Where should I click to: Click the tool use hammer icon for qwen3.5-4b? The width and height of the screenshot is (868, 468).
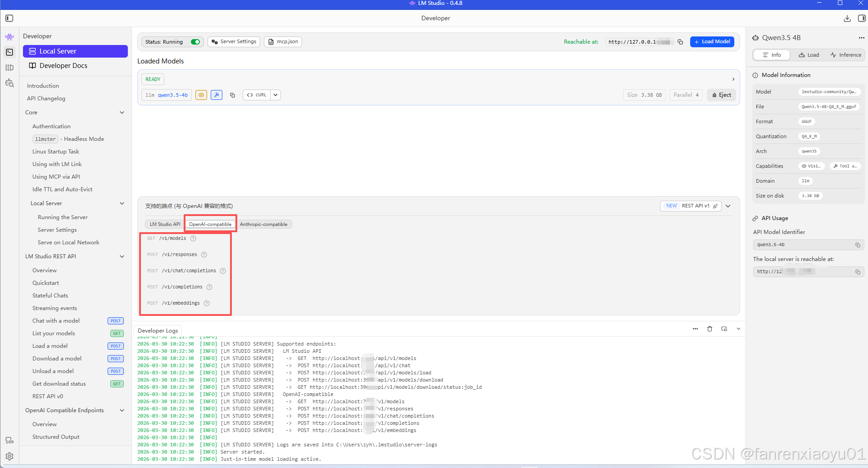217,95
